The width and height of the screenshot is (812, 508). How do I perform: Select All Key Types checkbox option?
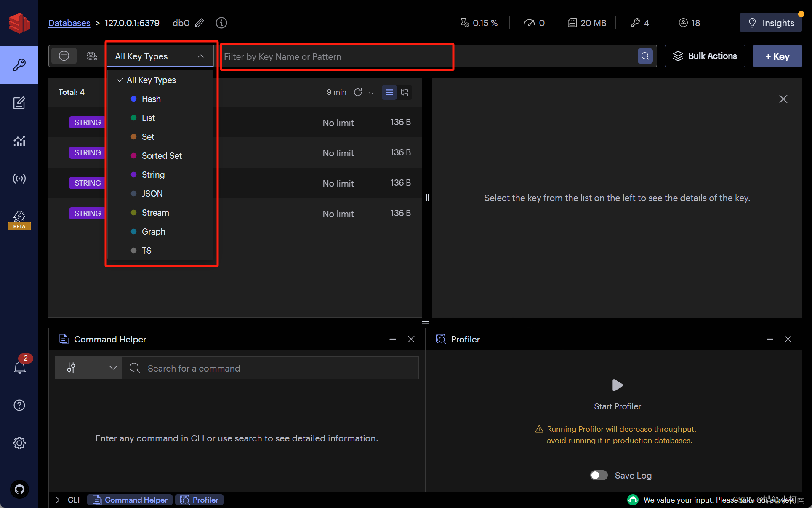point(151,80)
